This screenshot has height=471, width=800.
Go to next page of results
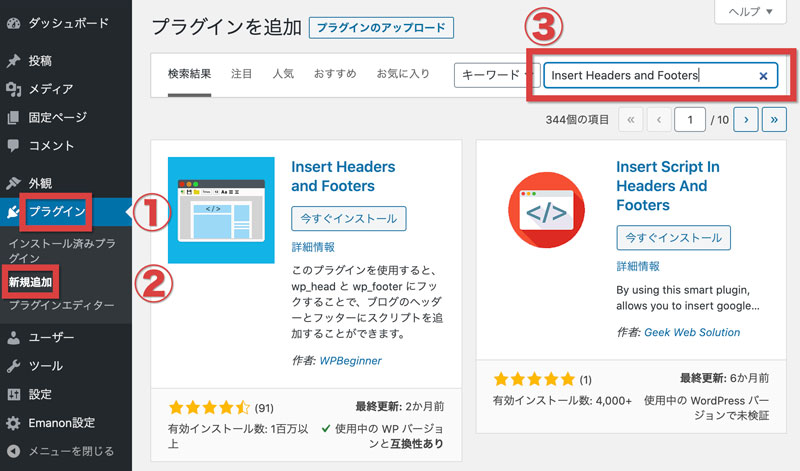[x=746, y=120]
